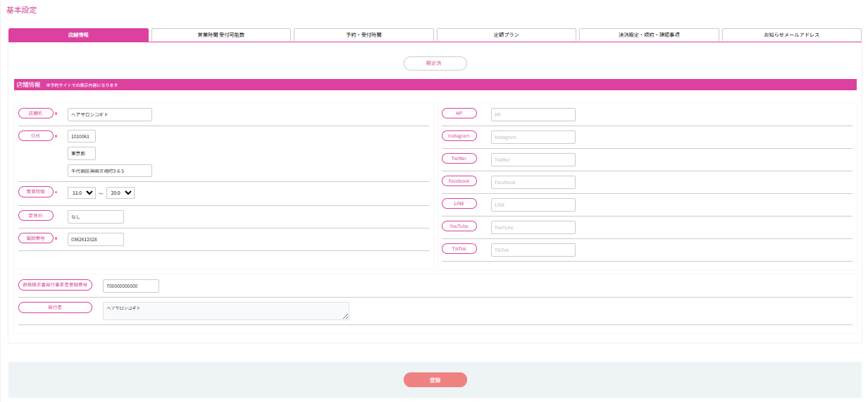Click the 店舗名 input field
868x402 pixels.
(x=110, y=114)
